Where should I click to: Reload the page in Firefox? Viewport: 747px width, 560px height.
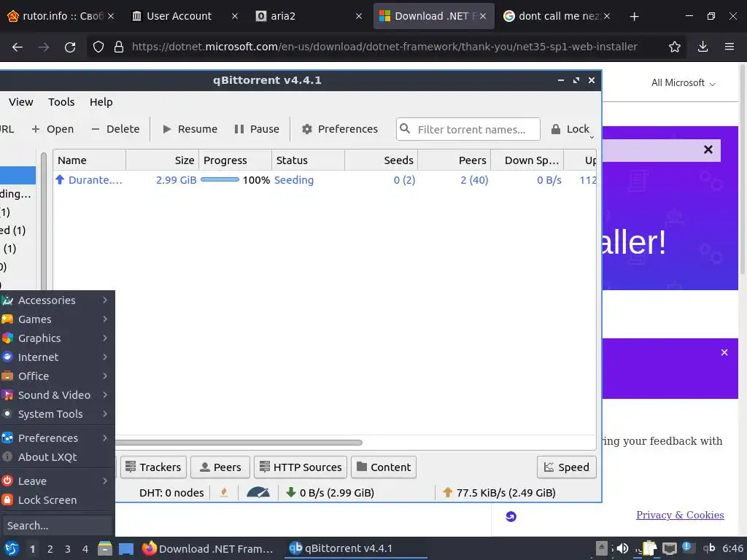click(x=70, y=47)
